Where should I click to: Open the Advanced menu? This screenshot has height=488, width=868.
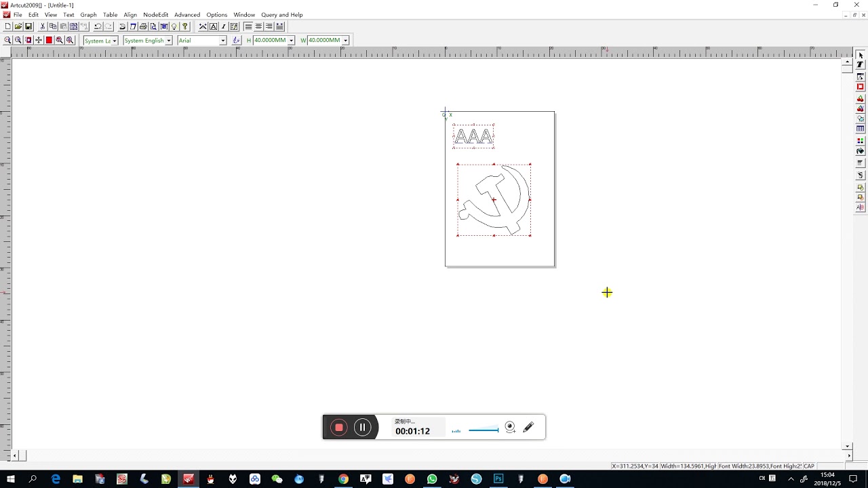pos(187,14)
